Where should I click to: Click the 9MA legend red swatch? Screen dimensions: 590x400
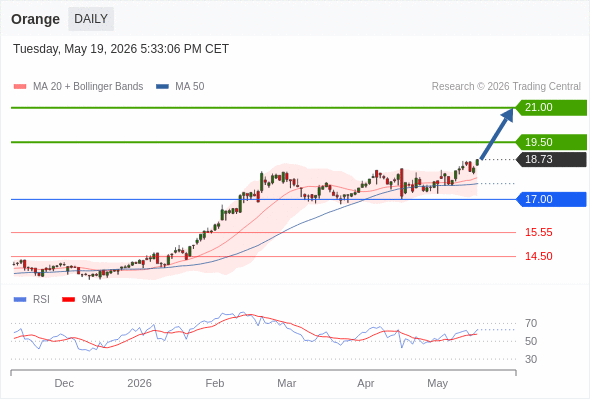coord(68,300)
